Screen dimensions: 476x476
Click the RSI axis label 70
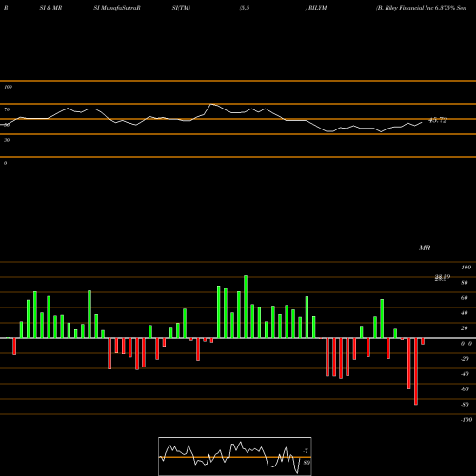7,109
